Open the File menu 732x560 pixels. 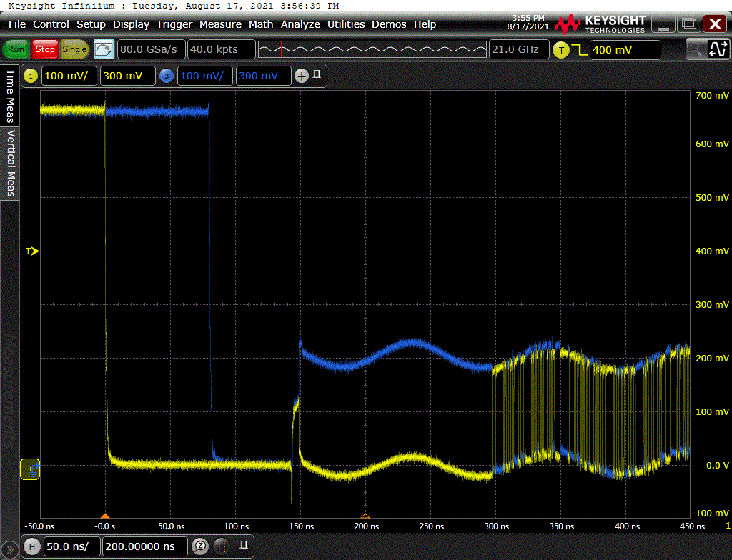[x=17, y=24]
